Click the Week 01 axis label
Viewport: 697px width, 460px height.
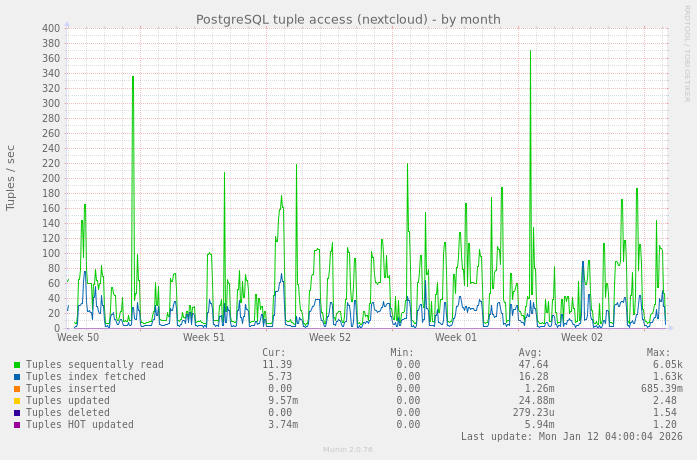456,337
